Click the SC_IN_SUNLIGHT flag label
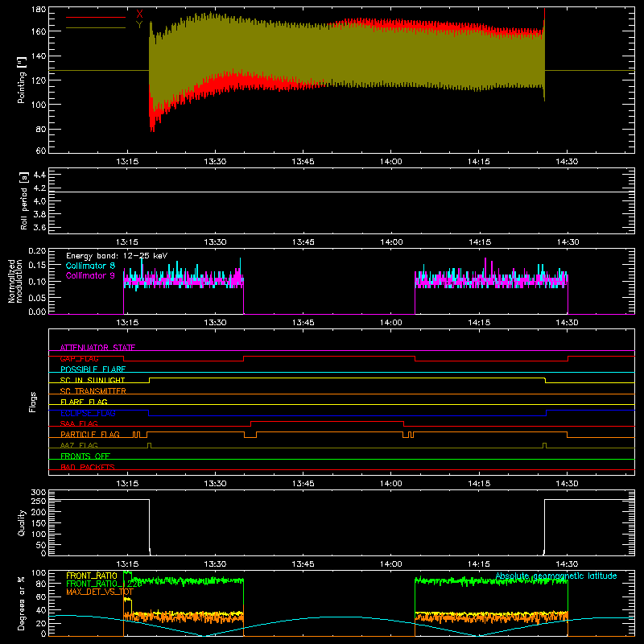The height and width of the screenshot is (644, 644). (93, 380)
